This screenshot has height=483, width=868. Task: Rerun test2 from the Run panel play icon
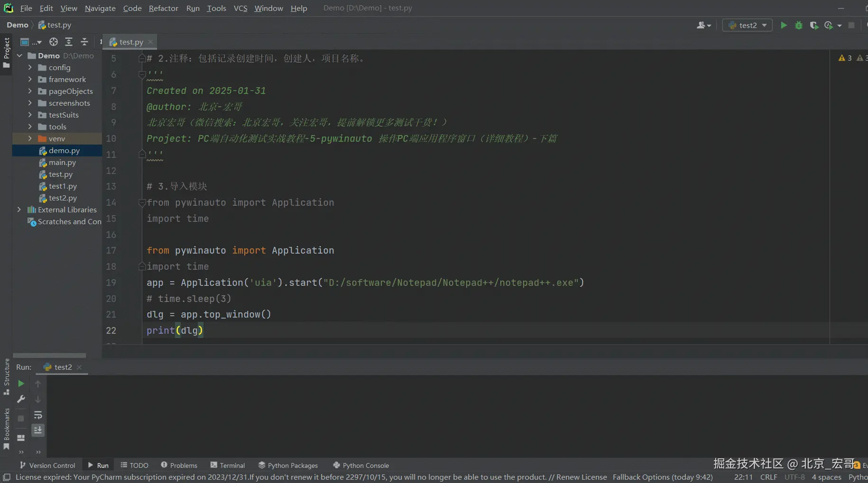(x=21, y=383)
